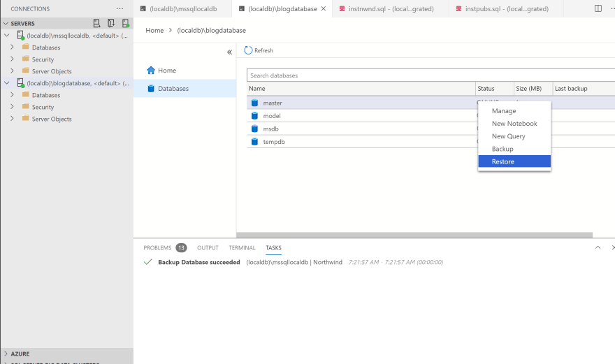Image resolution: width=615 pixels, height=364 pixels.
Task: Collapse the bottom panel with the caret icon
Action: [598, 247]
